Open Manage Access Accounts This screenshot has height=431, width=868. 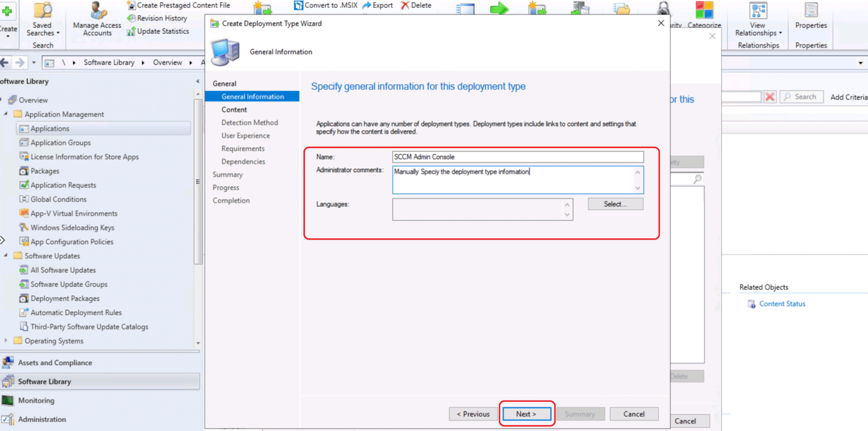pyautogui.click(x=97, y=19)
